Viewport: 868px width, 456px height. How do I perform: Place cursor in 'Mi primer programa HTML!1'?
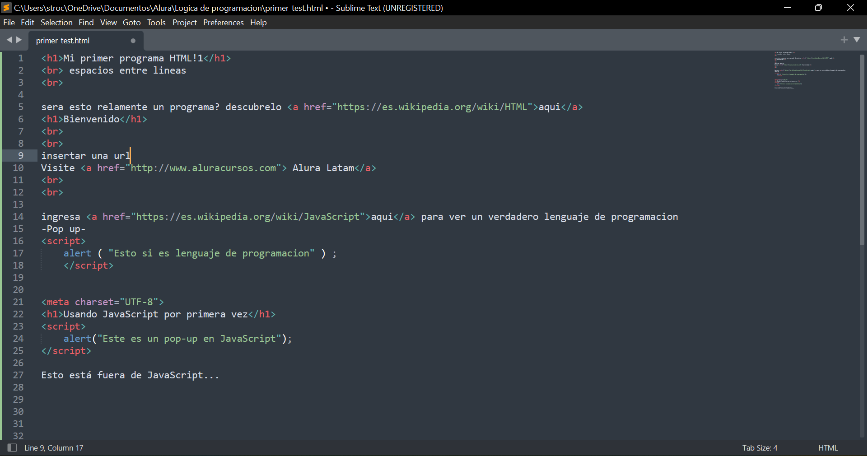pyautogui.click(x=133, y=58)
